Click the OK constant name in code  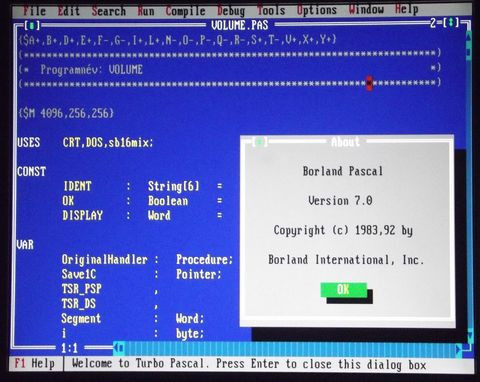pos(68,201)
